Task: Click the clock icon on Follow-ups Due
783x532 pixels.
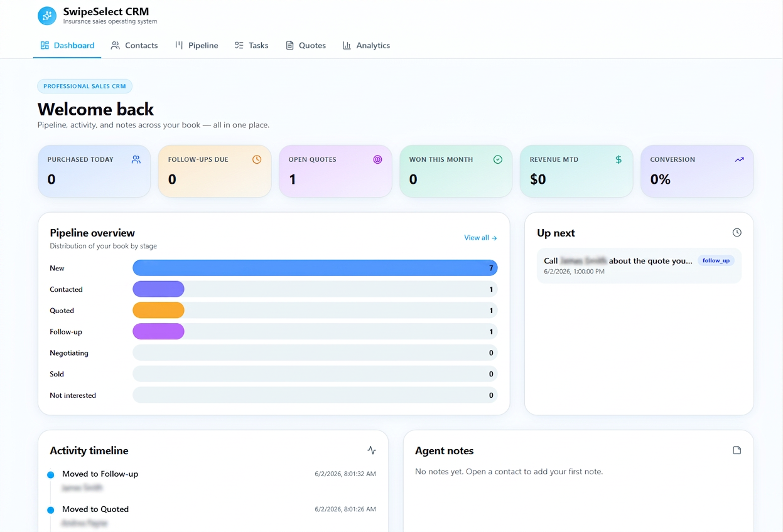Action: pyautogui.click(x=257, y=159)
